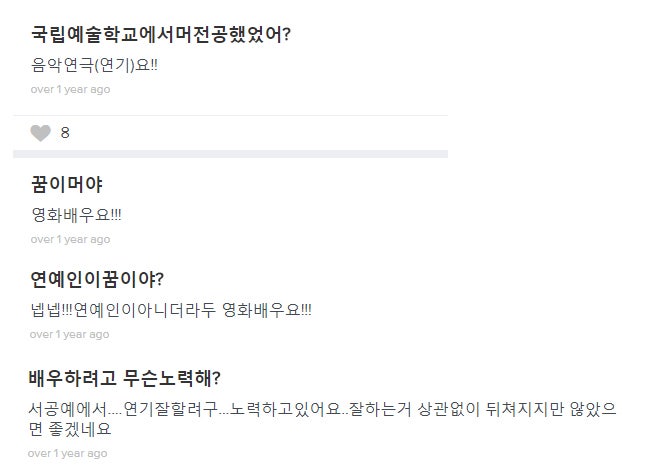Open the question 배우하려고 무슨노력해?
Viewport: 651px width, 475px height.
[x=126, y=378]
